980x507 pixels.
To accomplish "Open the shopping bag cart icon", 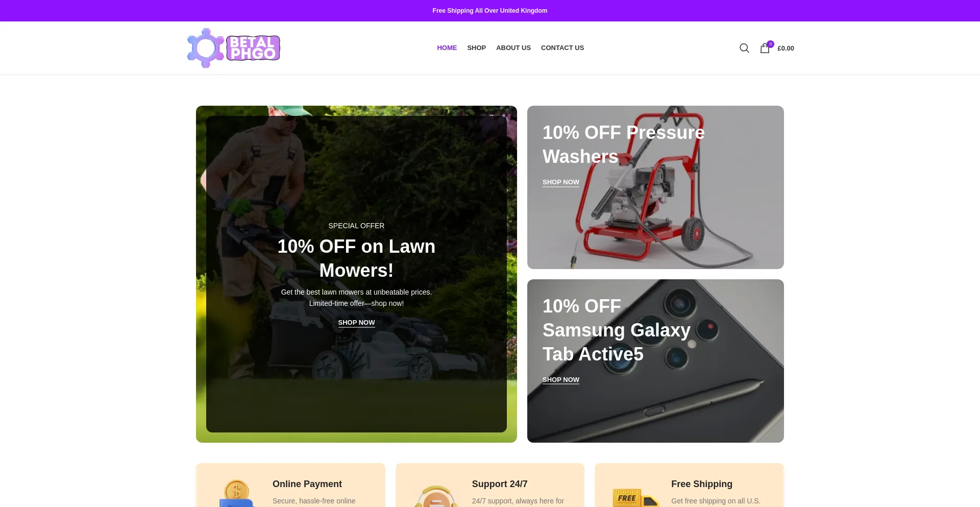I will 765,49.
